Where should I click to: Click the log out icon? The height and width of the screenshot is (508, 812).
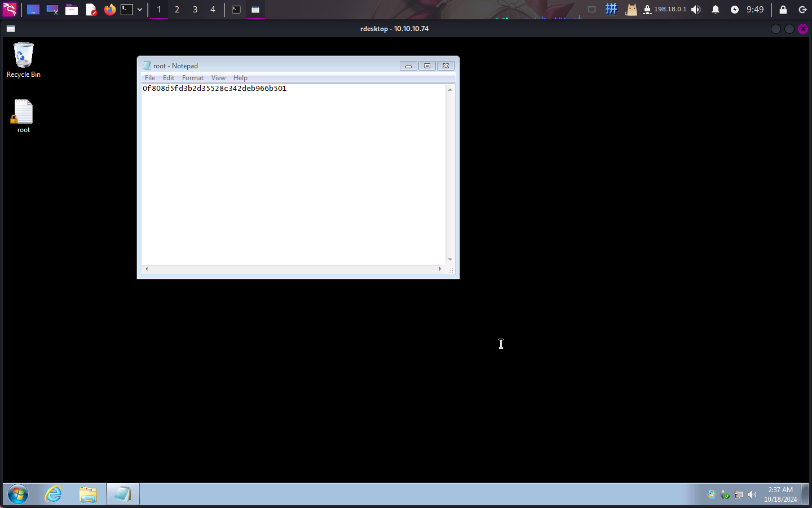[803, 10]
